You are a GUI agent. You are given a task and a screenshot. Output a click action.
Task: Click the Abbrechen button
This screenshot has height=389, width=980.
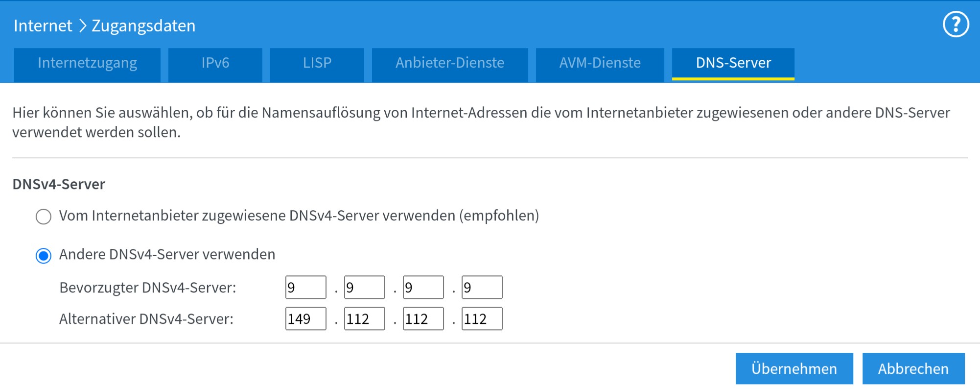coord(913,369)
